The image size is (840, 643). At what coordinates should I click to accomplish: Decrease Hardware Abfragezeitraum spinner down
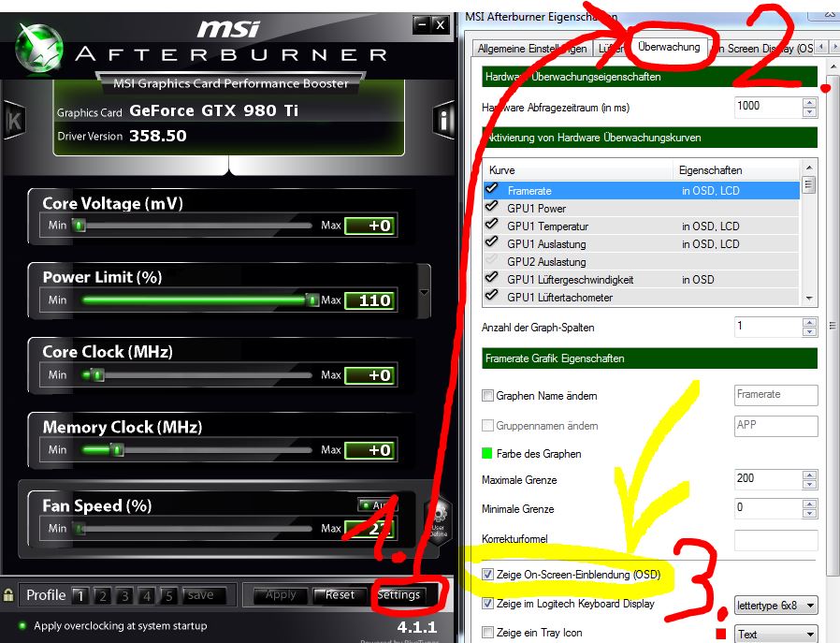pos(809,112)
